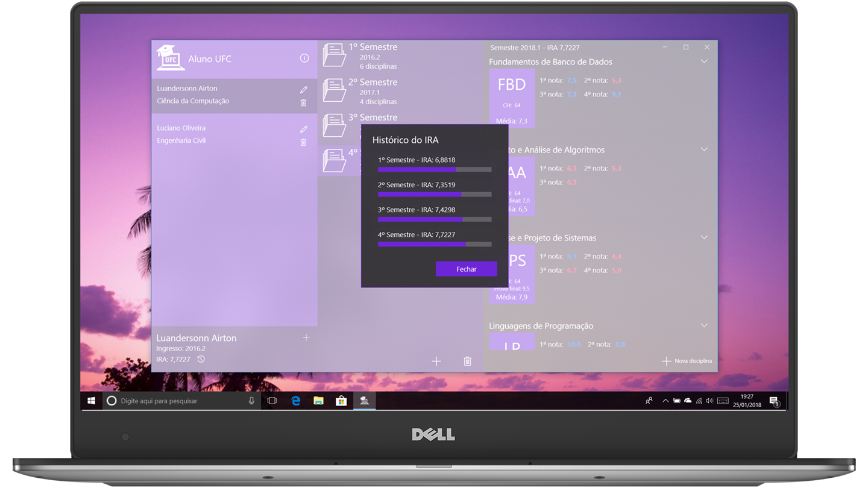This screenshot has height=488, width=868.
Task: Add a semester with plus icon
Action: tap(436, 361)
